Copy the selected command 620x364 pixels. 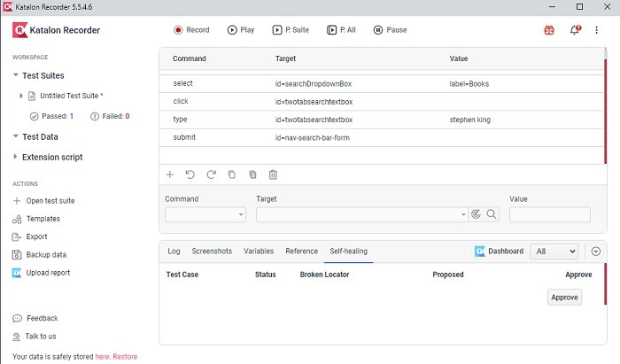point(232,174)
